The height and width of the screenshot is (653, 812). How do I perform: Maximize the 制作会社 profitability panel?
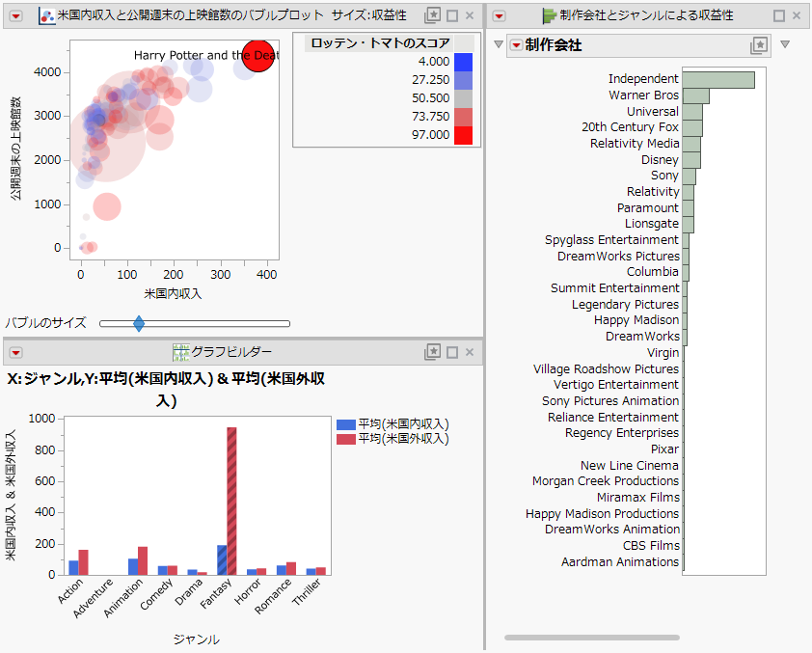coord(779,16)
